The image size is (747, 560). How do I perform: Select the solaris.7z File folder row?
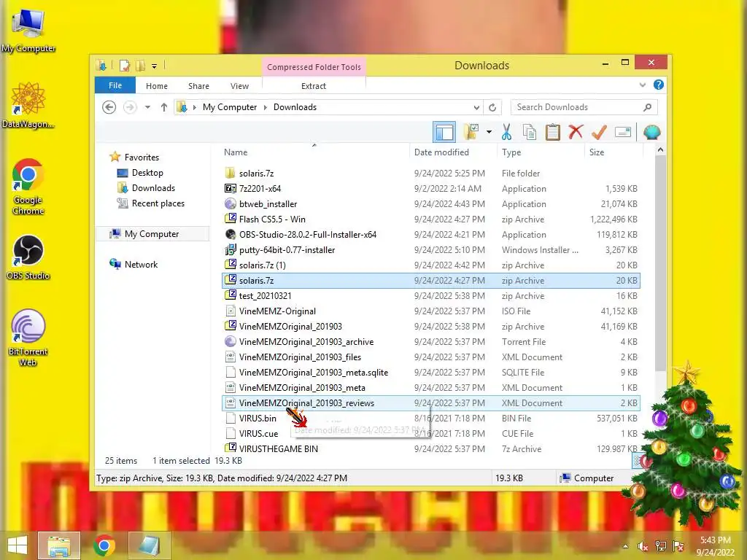click(x=431, y=174)
